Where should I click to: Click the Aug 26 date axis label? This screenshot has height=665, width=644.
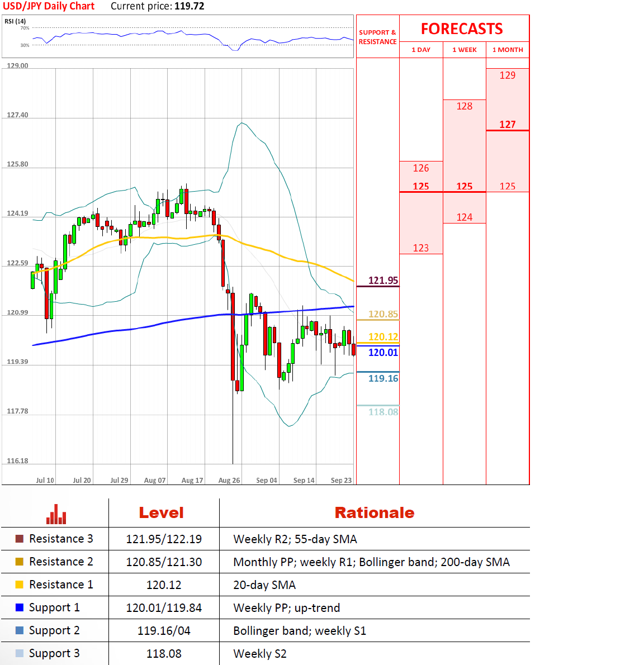(229, 480)
